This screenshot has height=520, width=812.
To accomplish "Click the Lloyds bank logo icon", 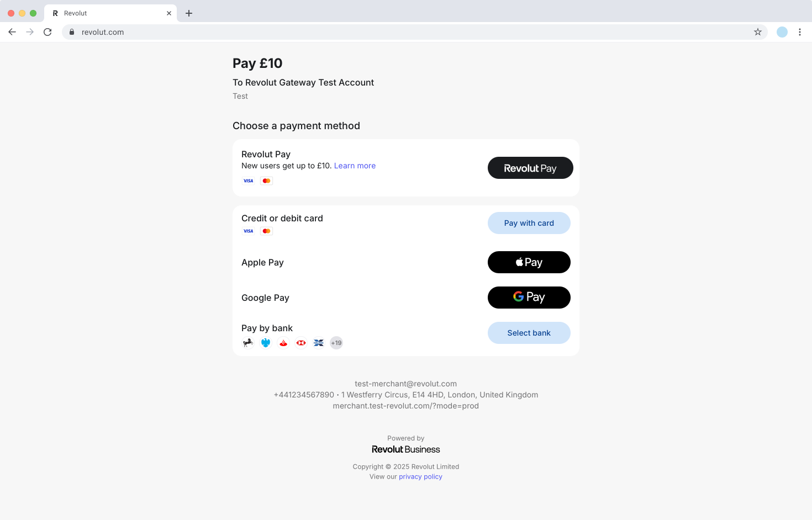I will point(248,342).
